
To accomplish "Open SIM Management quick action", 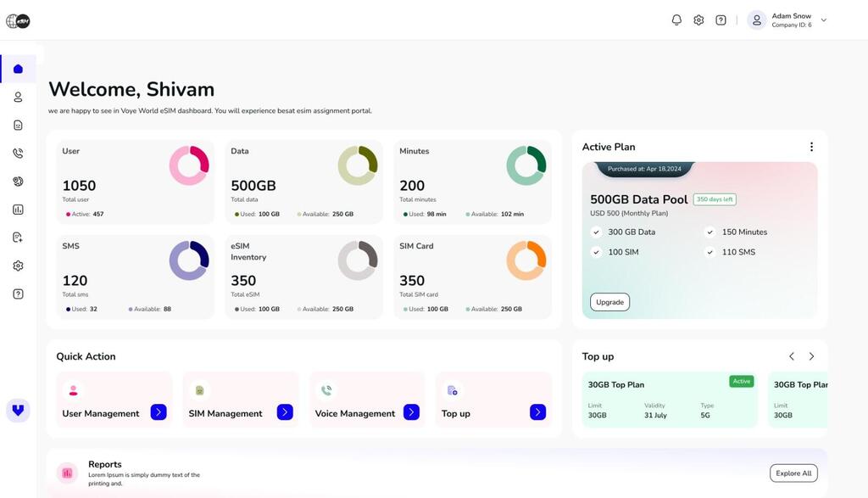I will point(285,412).
